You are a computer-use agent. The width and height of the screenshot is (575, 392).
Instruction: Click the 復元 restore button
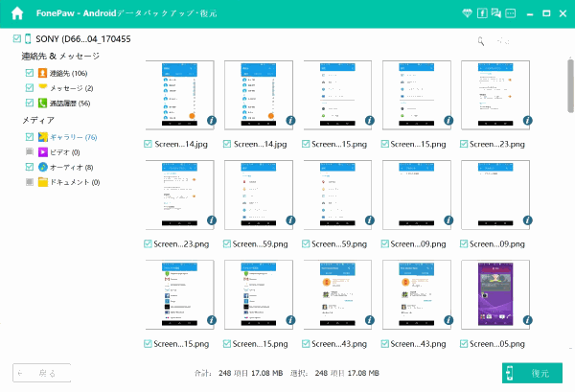532,373
